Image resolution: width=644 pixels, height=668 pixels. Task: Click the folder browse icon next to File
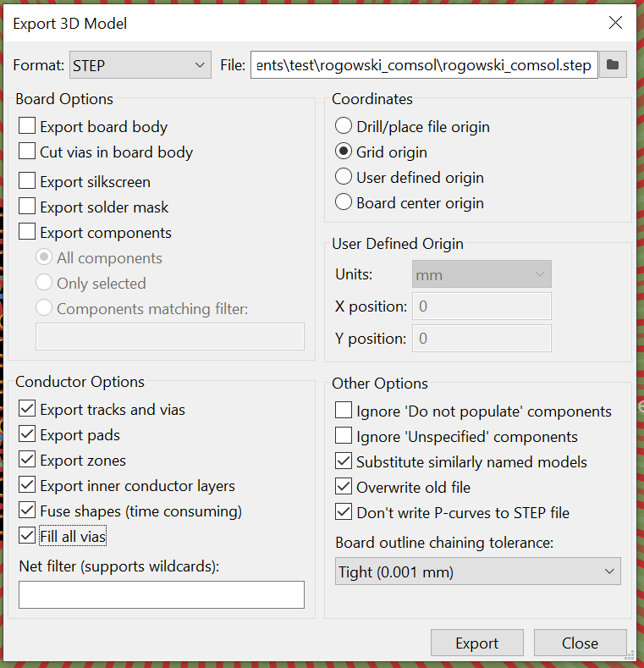(x=613, y=65)
